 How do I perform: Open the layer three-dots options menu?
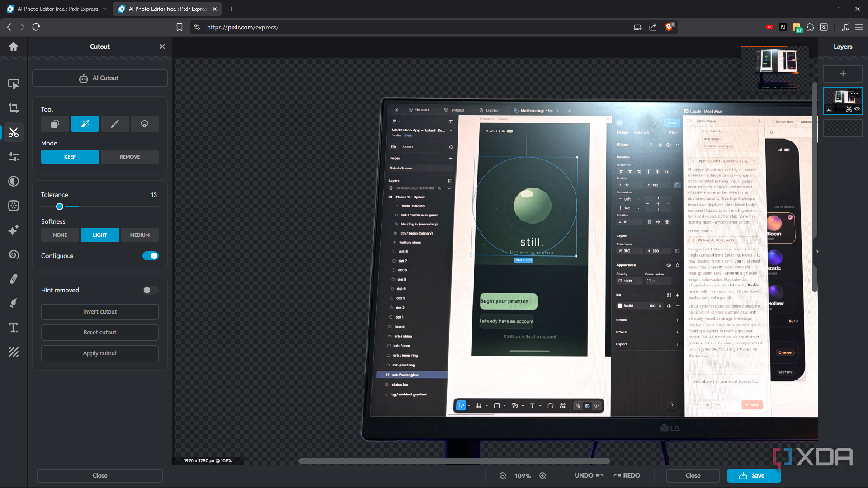854,94
